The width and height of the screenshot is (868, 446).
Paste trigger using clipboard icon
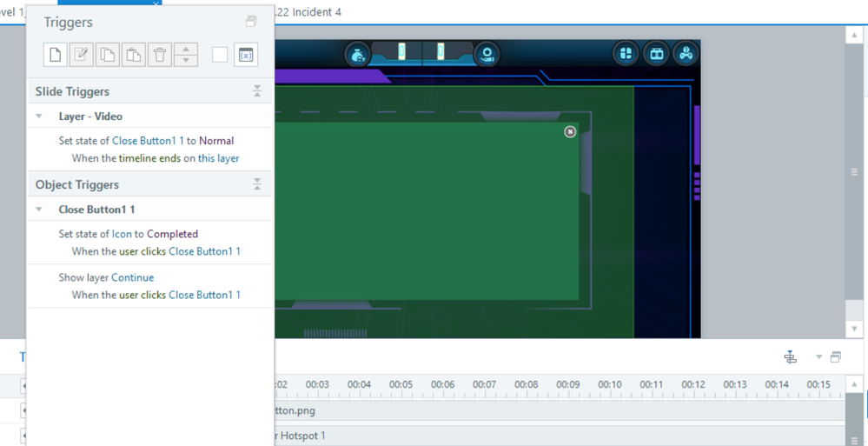point(134,55)
